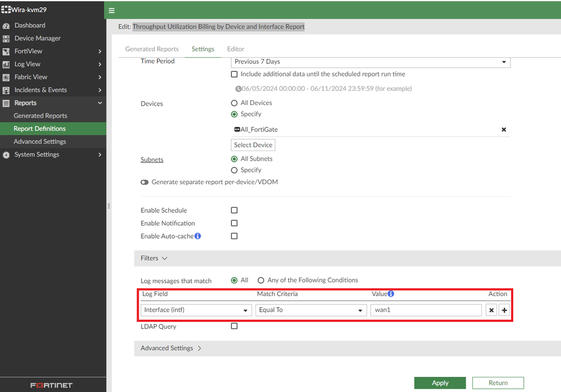The height and width of the screenshot is (392, 561).
Task: Remove All_FortiGate device with X icon
Action: pyautogui.click(x=504, y=130)
